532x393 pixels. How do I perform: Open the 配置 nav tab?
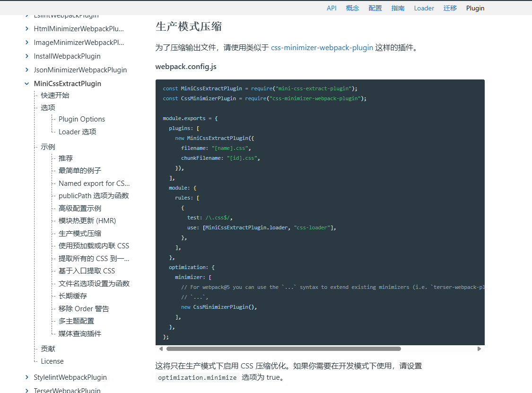(375, 8)
